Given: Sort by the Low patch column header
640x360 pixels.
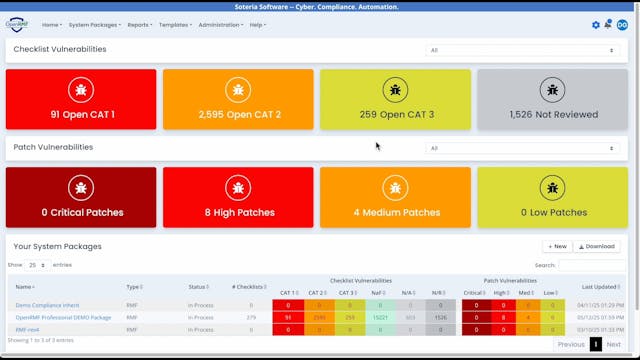Looking at the screenshot, I should (550, 293).
